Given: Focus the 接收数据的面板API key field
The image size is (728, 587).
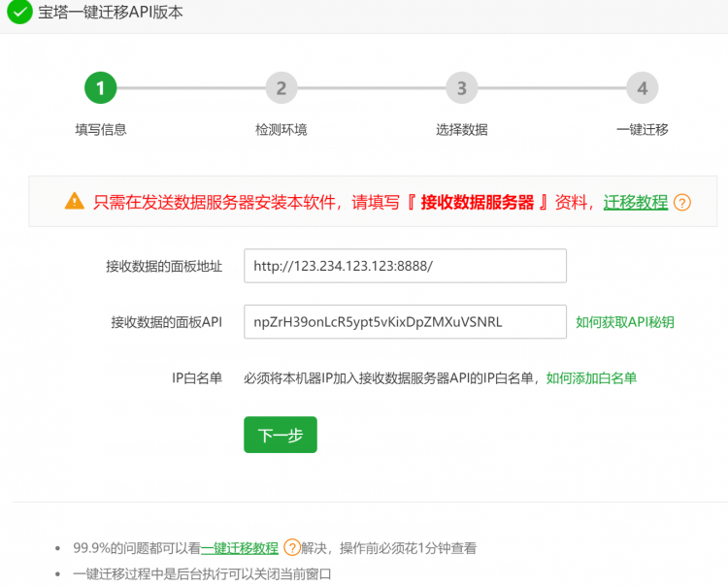Looking at the screenshot, I should coord(405,322).
